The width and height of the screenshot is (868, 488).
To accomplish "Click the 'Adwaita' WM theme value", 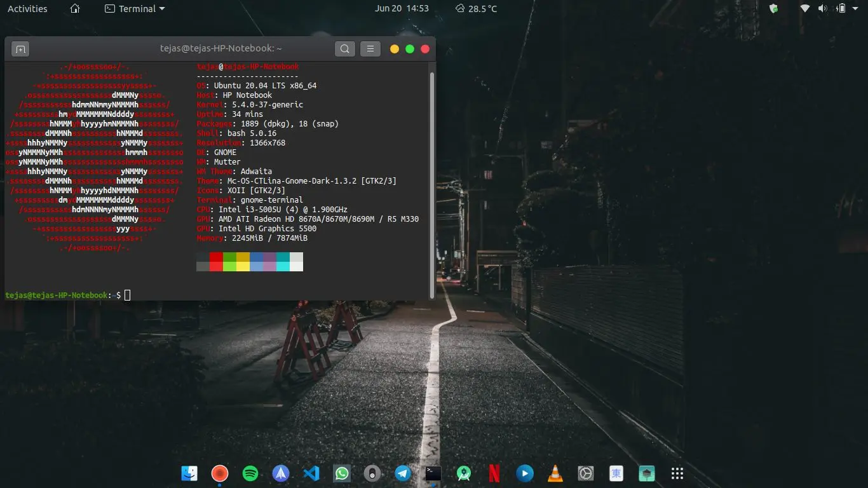I will [256, 172].
